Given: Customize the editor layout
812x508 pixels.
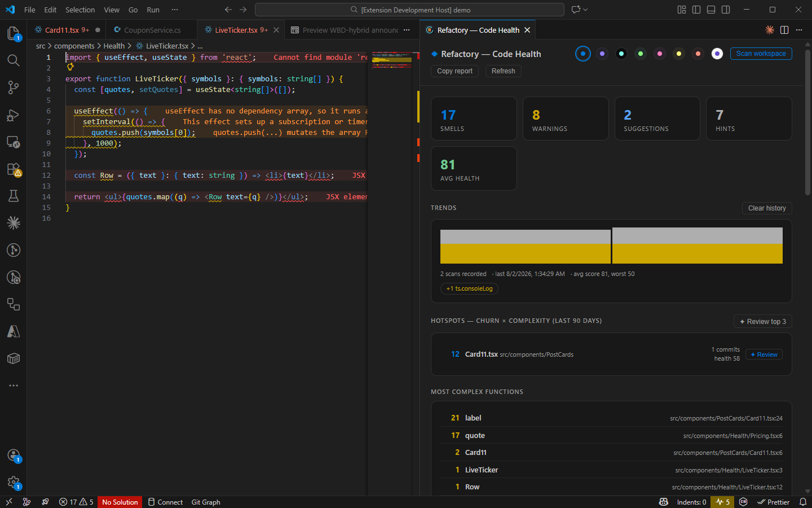Looking at the screenshot, I should point(682,10).
